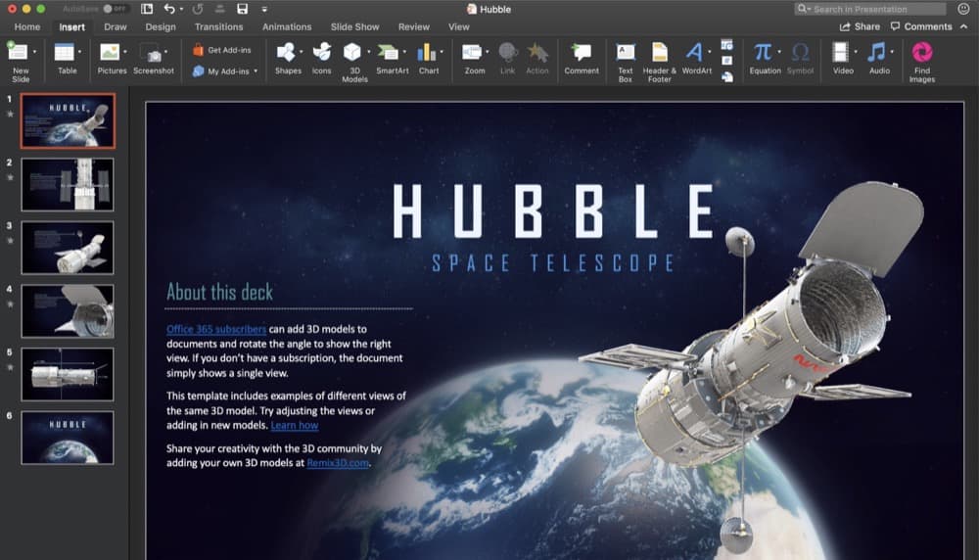Toggle the AutoSave switch
The width and height of the screenshot is (979, 560).
pos(115,9)
